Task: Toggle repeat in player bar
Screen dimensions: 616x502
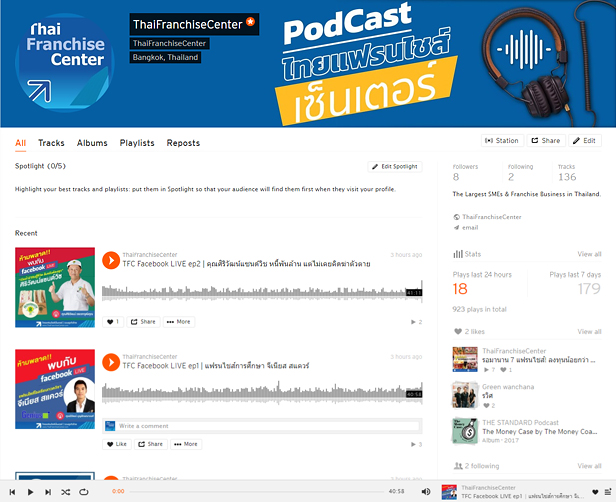Action: (x=84, y=492)
